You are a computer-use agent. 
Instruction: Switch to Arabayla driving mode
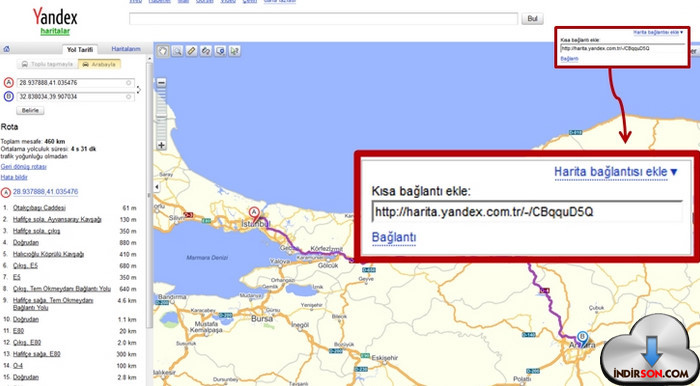100,64
